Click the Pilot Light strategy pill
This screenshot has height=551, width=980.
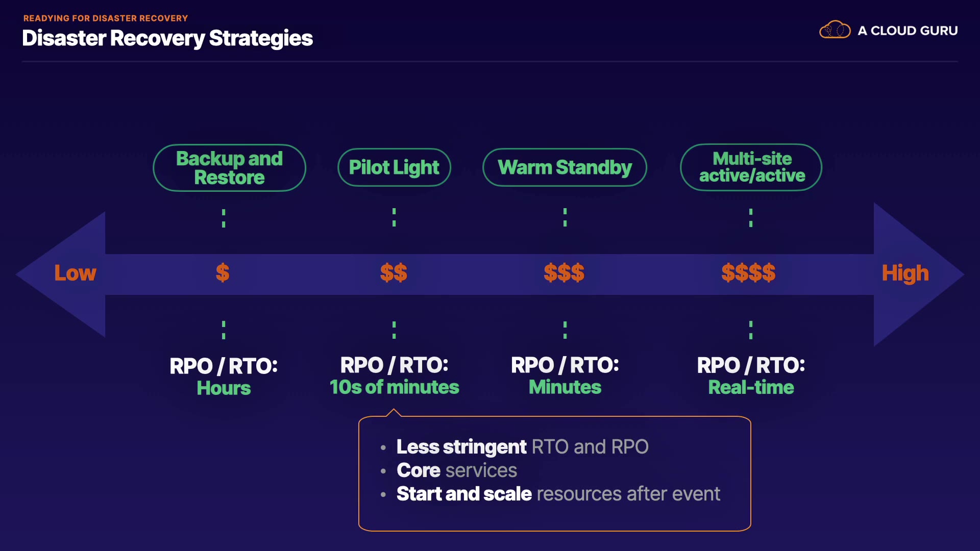pos(394,167)
